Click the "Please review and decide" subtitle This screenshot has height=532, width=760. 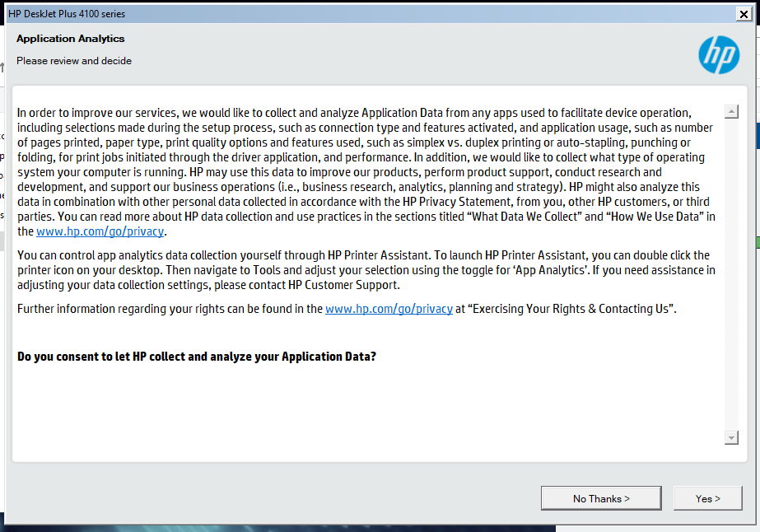click(x=73, y=61)
